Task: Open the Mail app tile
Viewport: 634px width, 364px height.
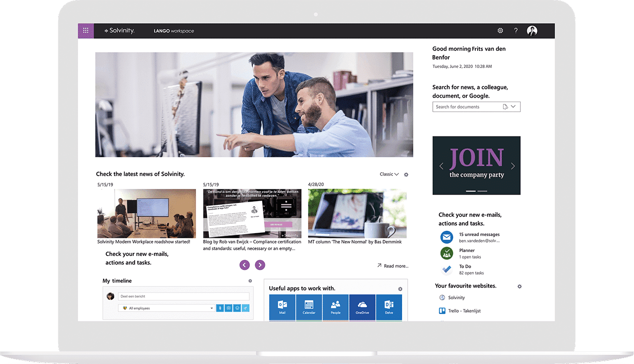Action: tap(282, 307)
